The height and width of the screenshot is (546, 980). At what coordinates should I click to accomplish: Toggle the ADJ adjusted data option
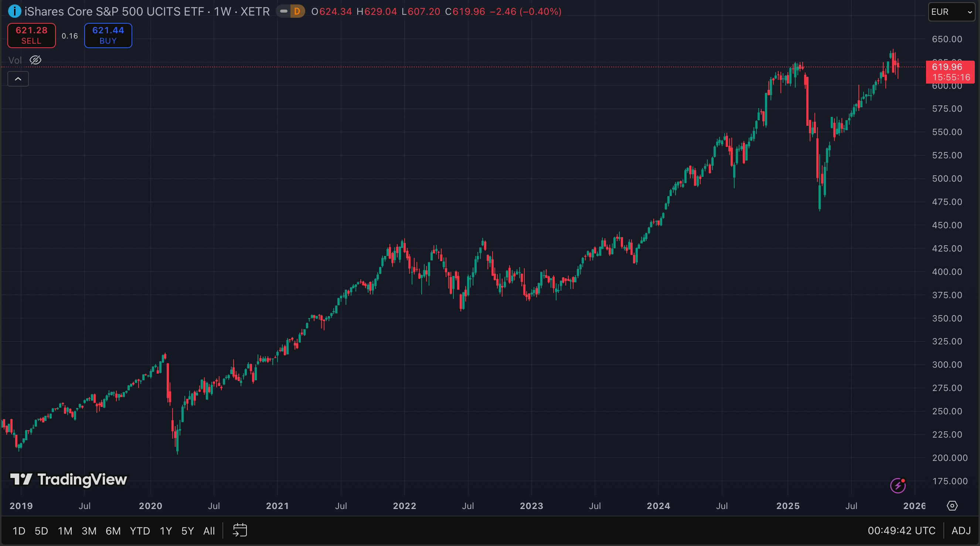(961, 530)
